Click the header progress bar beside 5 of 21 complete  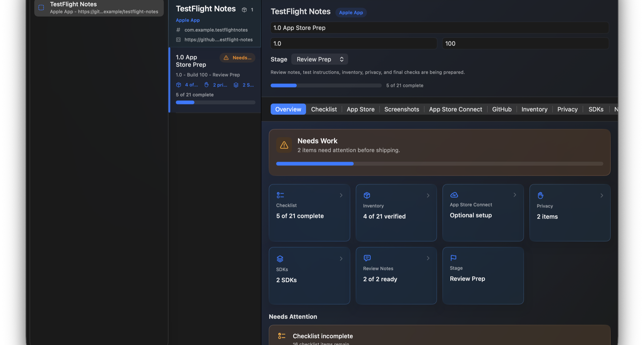tap(326, 86)
